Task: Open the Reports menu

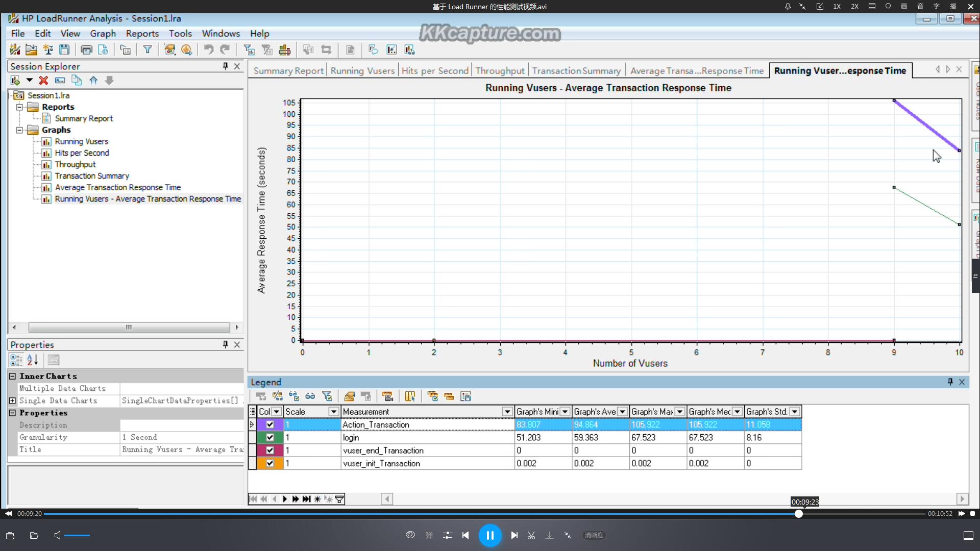Action: coord(142,33)
